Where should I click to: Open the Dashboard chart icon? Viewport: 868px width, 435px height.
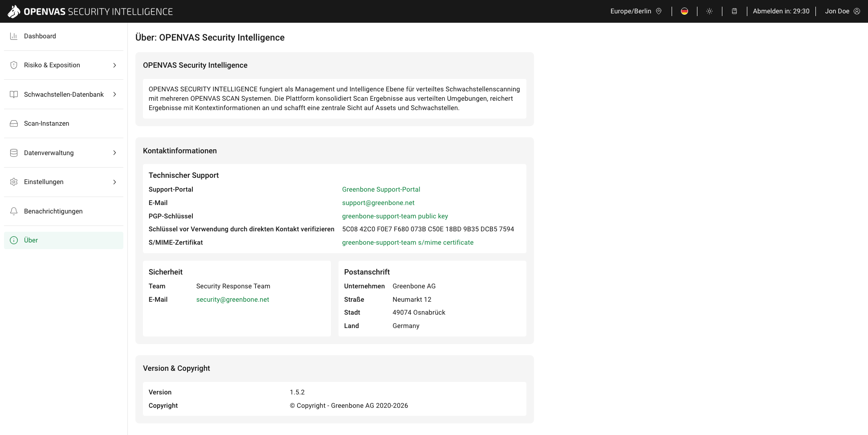(x=14, y=36)
